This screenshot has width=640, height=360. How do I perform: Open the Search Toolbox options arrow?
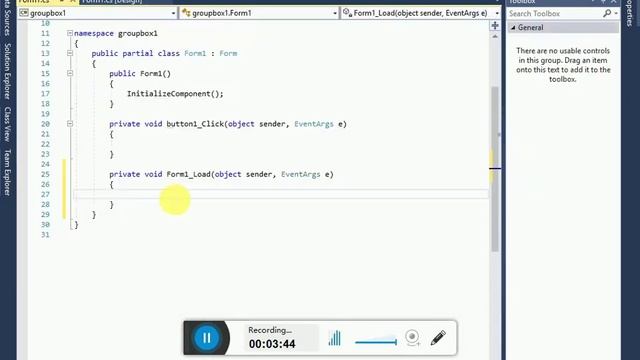[616, 13]
